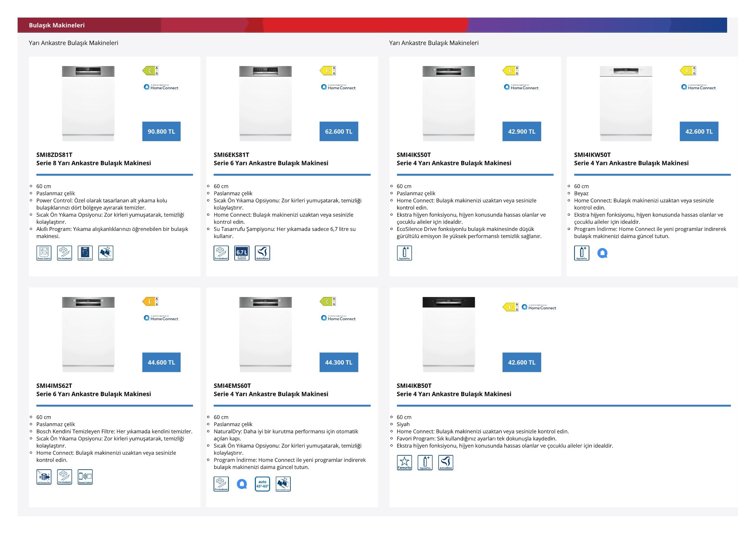The width and height of the screenshot is (756, 534).
Task: Click white SMI4IKW50T dishwasher image
Action: tap(626, 103)
